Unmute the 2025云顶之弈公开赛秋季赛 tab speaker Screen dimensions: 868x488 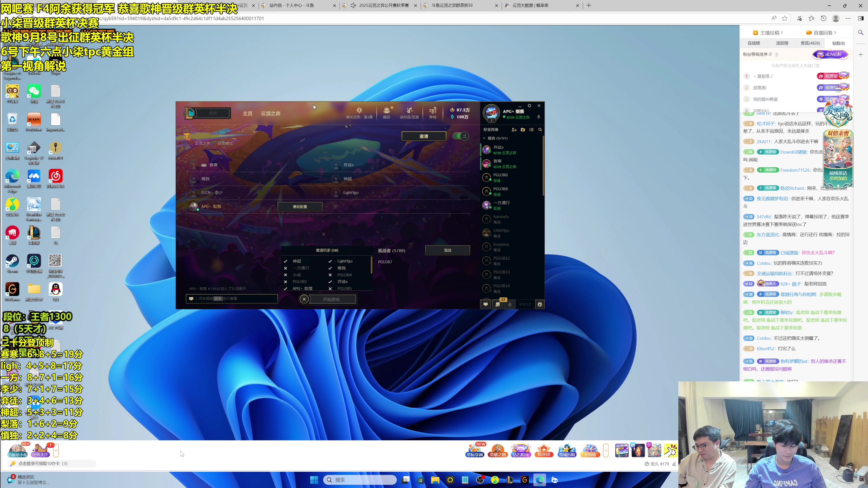(x=354, y=5)
